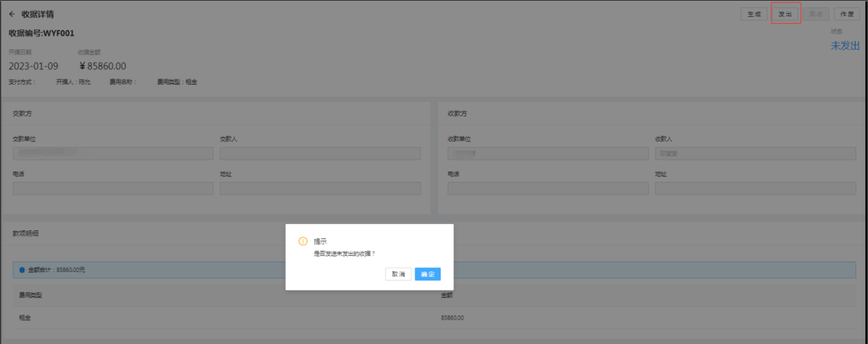Click the orange warning icon in the dialog
This screenshot has height=344, width=868.
tap(303, 242)
